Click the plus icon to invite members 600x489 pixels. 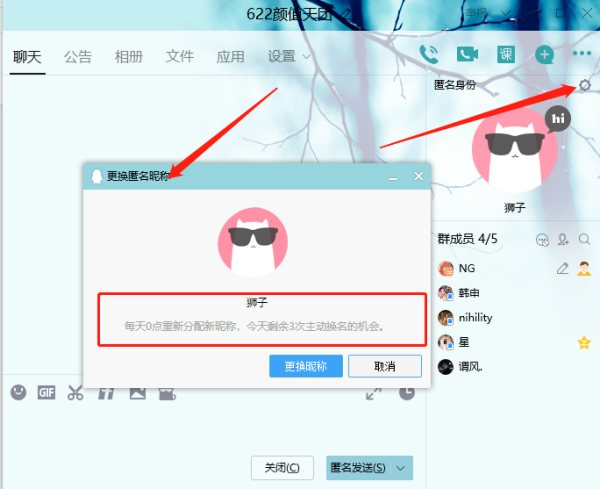tap(544, 55)
